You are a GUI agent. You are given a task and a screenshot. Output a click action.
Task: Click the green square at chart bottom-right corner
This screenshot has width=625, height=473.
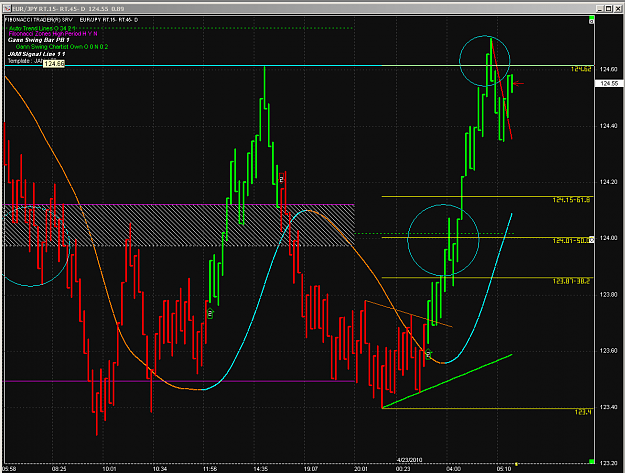(x=592, y=461)
